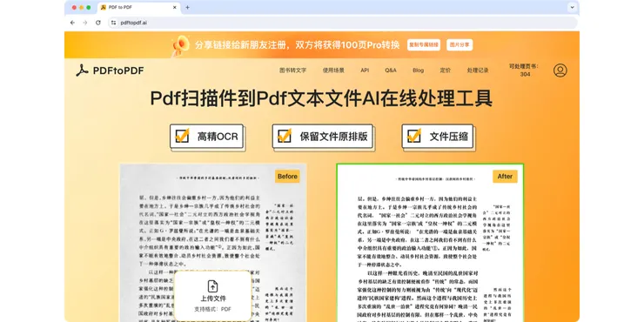
Task: Click the tab favicon of PDF to PDF
Action: point(104,7)
